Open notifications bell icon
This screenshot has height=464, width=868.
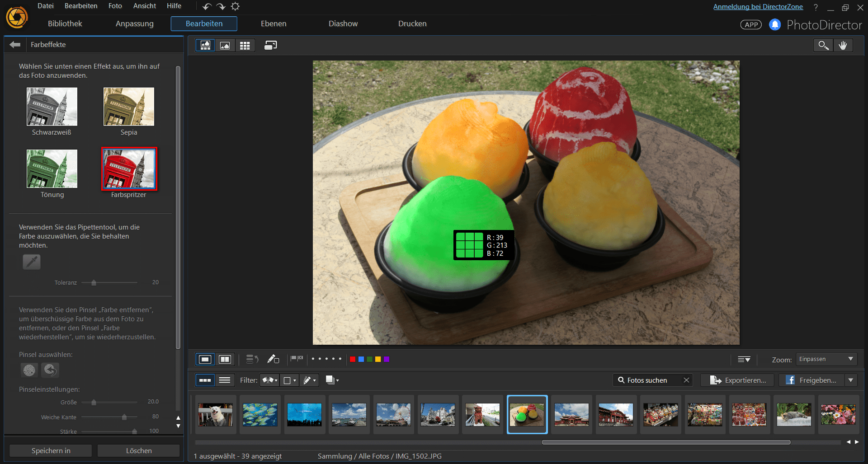(x=775, y=24)
